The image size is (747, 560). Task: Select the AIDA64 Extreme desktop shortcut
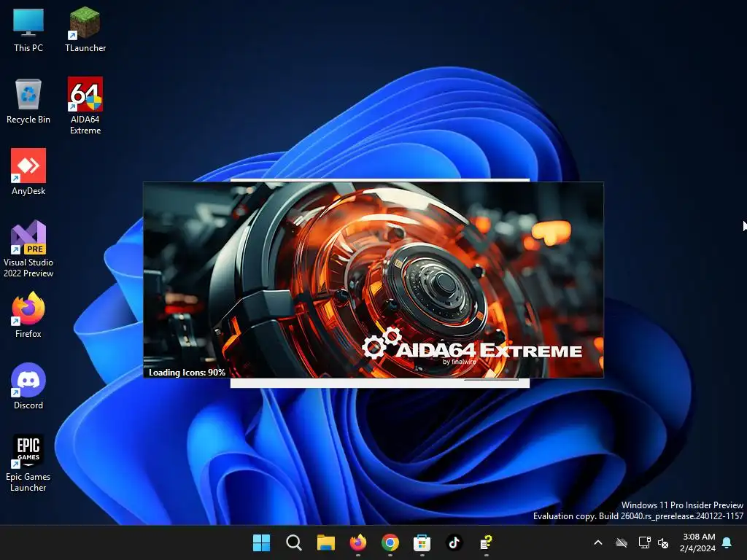pos(85,106)
